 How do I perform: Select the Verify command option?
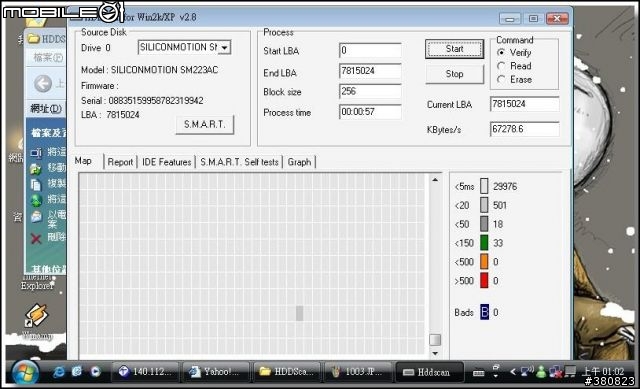514,53
